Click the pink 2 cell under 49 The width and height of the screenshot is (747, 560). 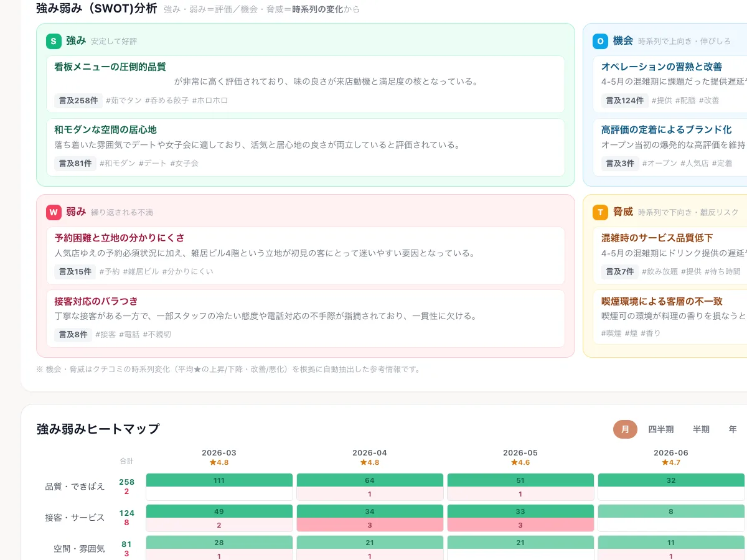[219, 525]
